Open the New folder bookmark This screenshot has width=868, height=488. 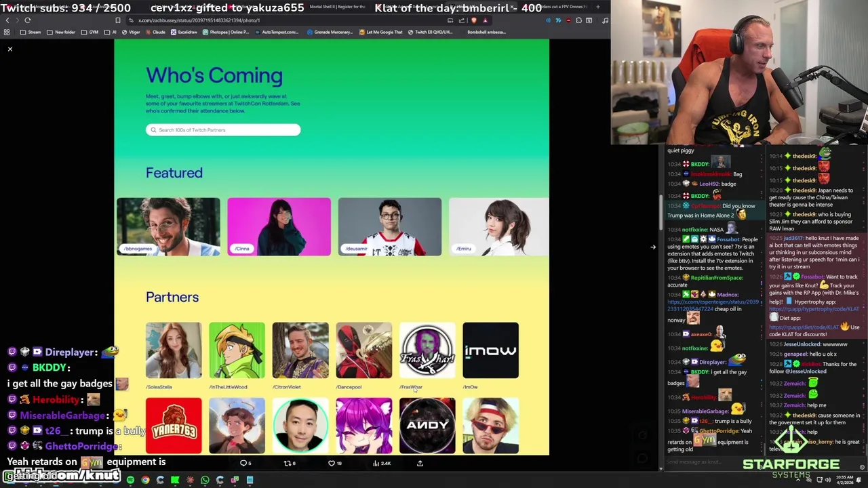point(61,32)
